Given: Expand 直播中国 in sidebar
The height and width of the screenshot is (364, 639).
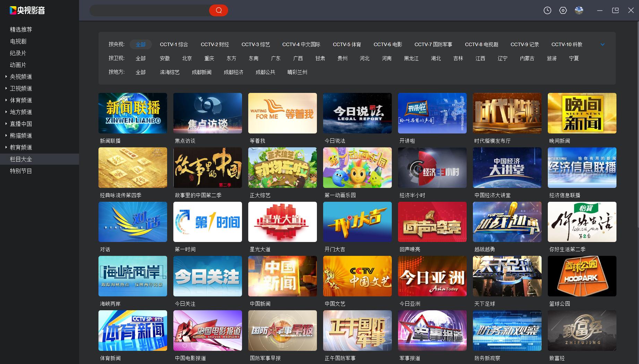Looking at the screenshot, I should click(x=21, y=124).
